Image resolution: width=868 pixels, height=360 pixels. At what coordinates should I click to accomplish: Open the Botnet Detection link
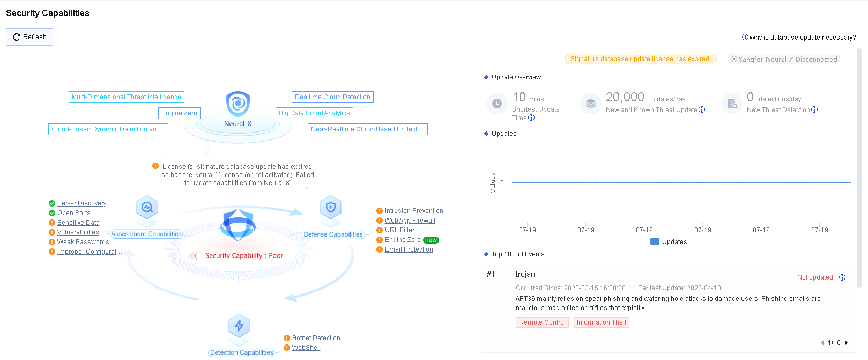coord(316,338)
